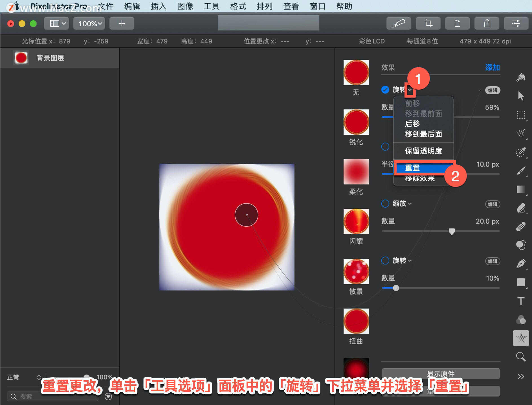The height and width of the screenshot is (405, 532).
Task: Enable the lower 旋转 effect checkbox
Action: [x=385, y=261]
